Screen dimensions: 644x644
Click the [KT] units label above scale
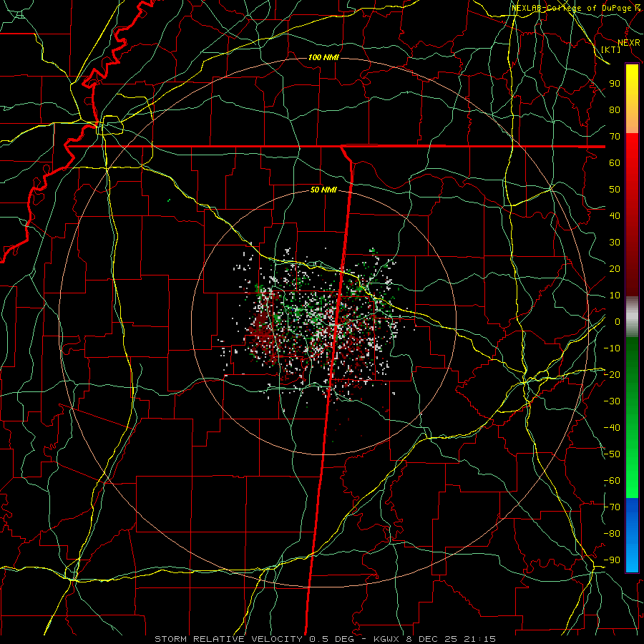click(611, 49)
